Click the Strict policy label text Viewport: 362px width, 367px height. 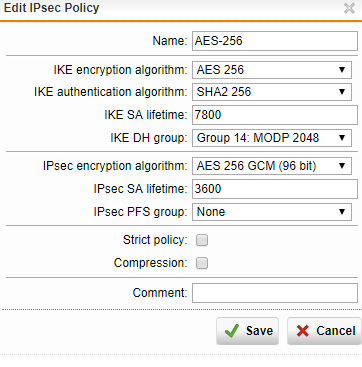tap(155, 240)
